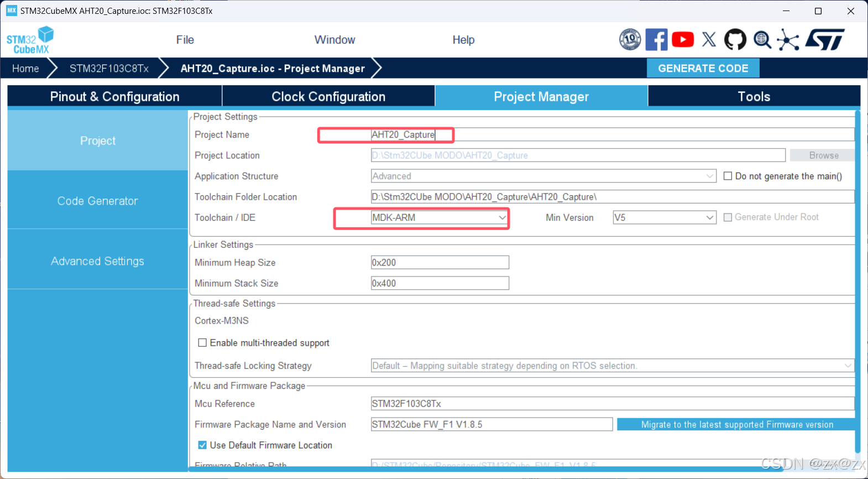Open the GitHub icon link
Image resolution: width=868 pixels, height=479 pixels.
(x=735, y=39)
